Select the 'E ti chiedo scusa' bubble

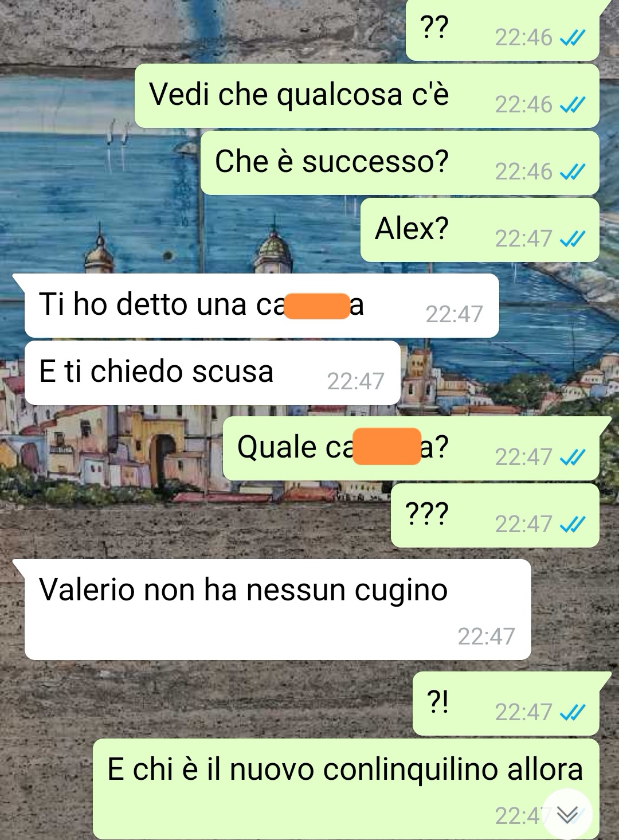click(x=212, y=373)
